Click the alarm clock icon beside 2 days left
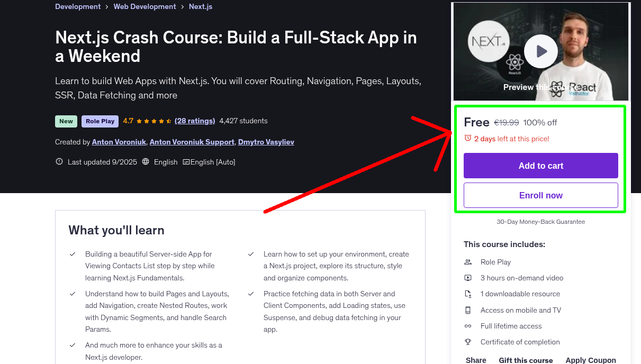This screenshot has height=364, width=641. (467, 138)
